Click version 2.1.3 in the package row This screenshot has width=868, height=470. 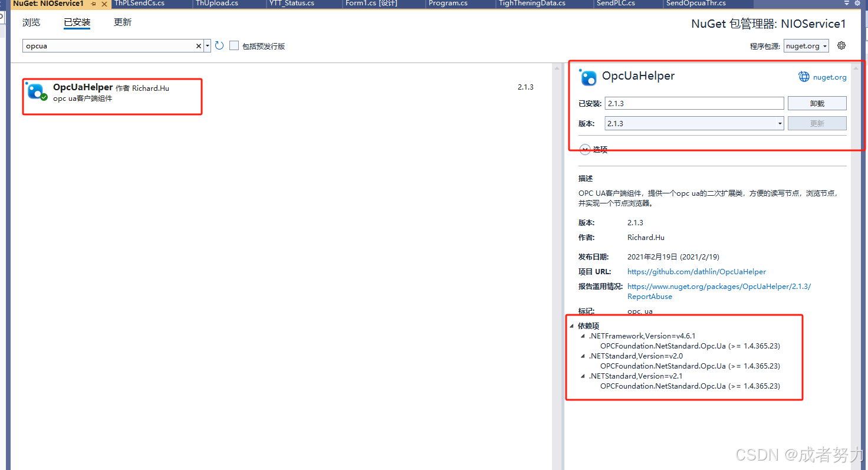525,87
